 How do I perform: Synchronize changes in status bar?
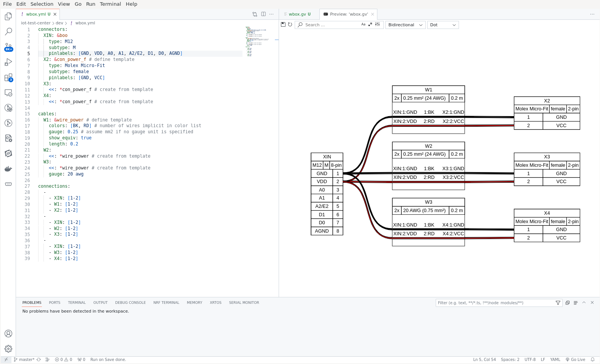(39, 359)
